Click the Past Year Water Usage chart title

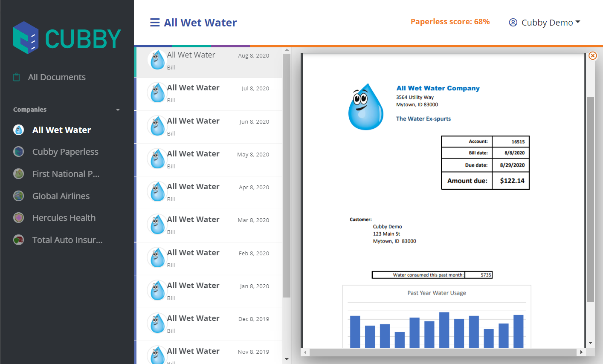pos(437,293)
